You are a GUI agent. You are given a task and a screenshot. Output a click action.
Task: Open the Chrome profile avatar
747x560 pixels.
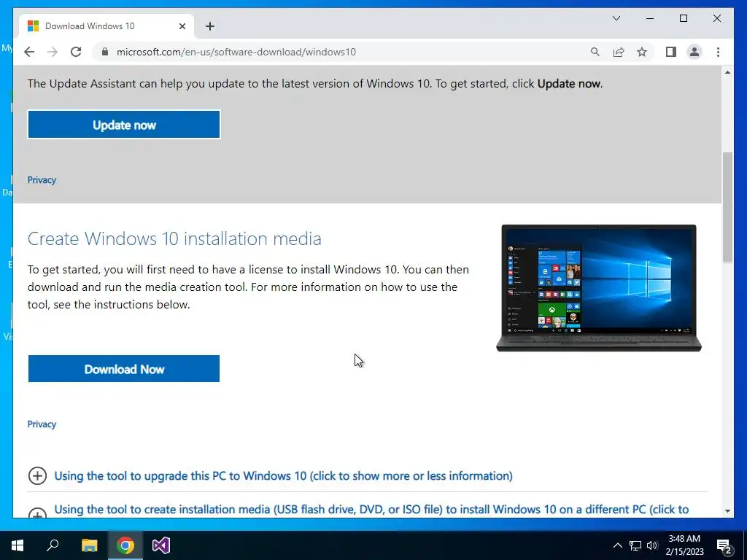694,52
